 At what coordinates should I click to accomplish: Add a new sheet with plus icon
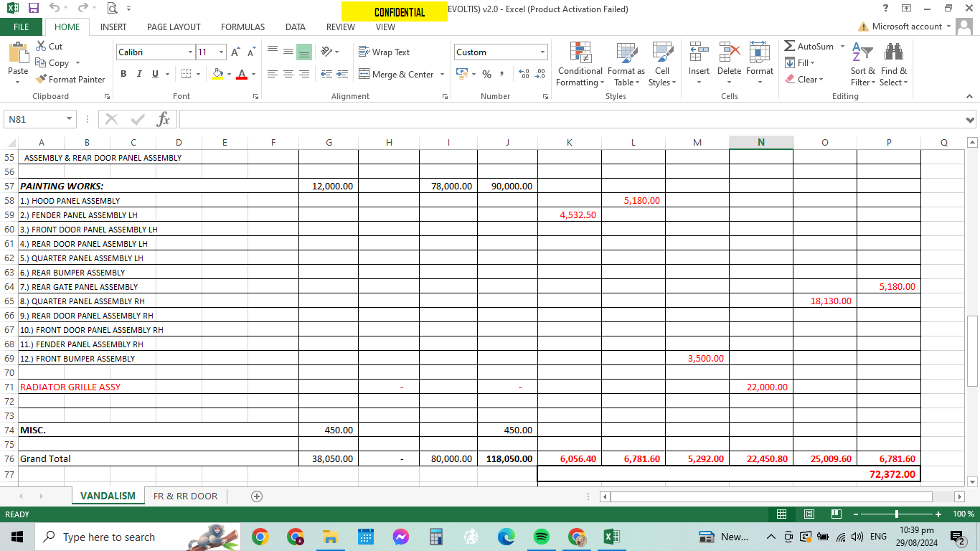pos(256,496)
